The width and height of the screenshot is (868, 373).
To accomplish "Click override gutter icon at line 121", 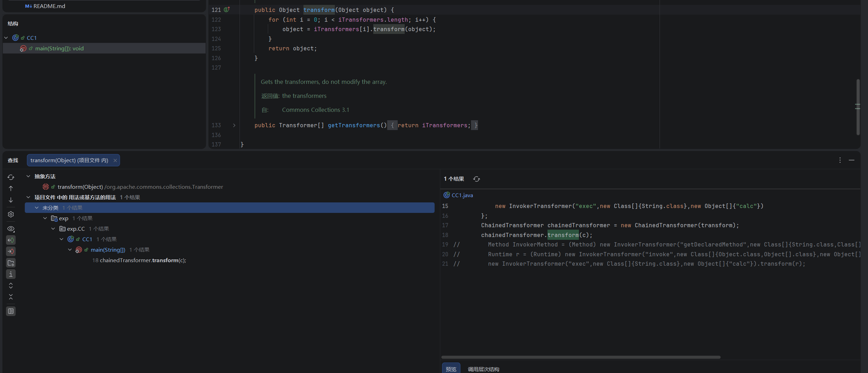I will click(227, 9).
